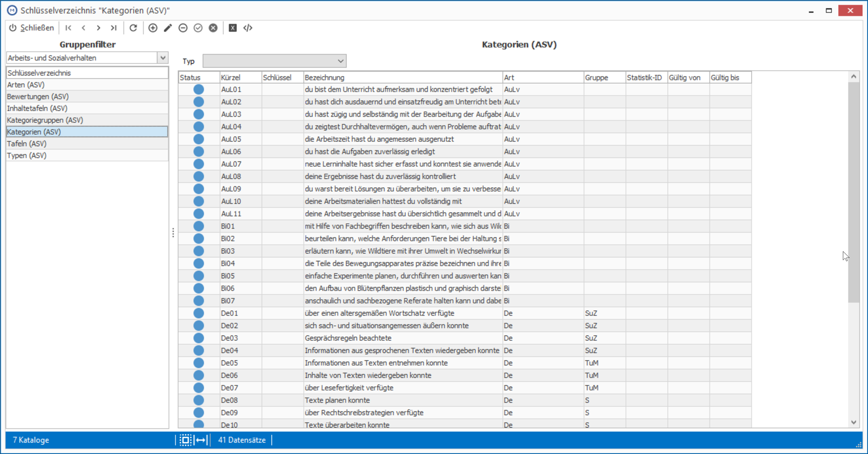The height and width of the screenshot is (454, 868).
Task: Refresh the catalog list
Action: (133, 28)
